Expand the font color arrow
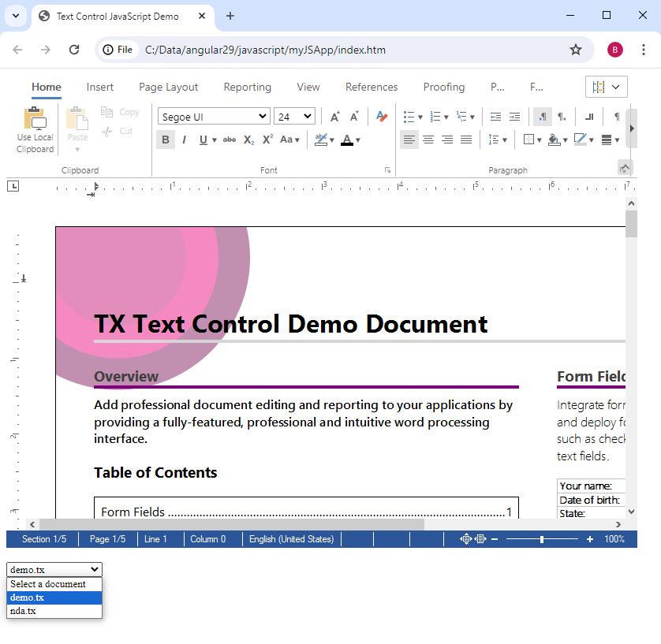 tap(358, 140)
